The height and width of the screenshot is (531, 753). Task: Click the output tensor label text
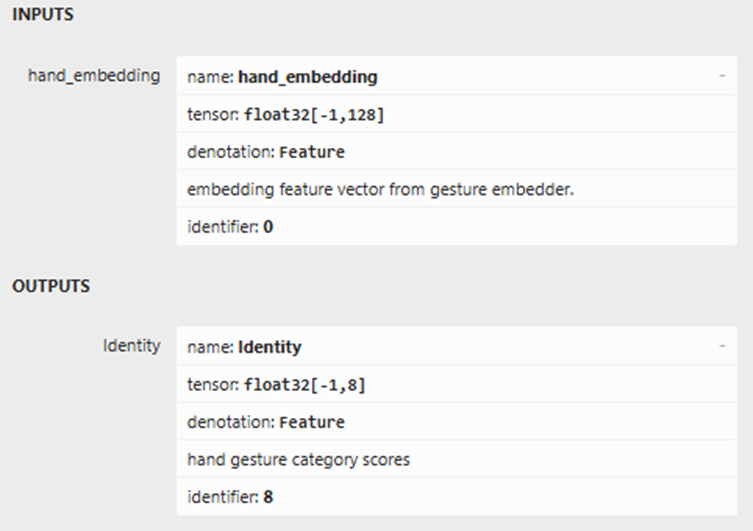click(x=213, y=385)
